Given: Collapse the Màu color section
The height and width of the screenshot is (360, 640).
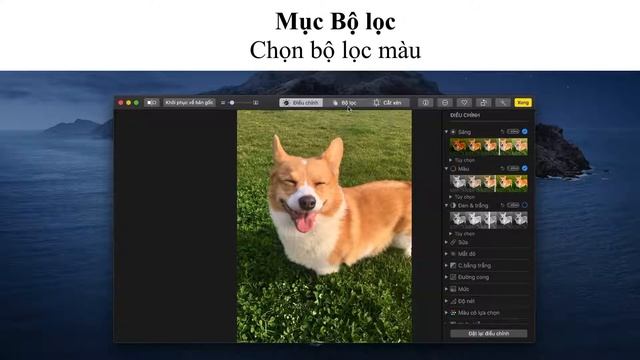Looking at the screenshot, I should [x=447, y=169].
